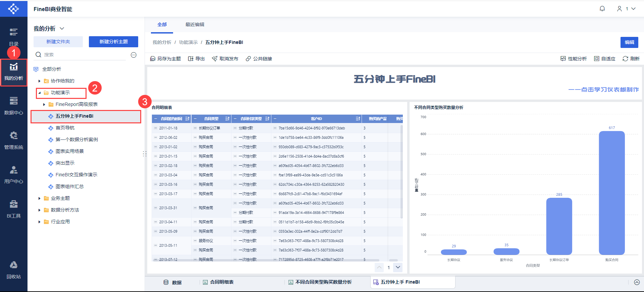
Task: Open FineBI交互操作演示 in the tree
Action: (76, 175)
